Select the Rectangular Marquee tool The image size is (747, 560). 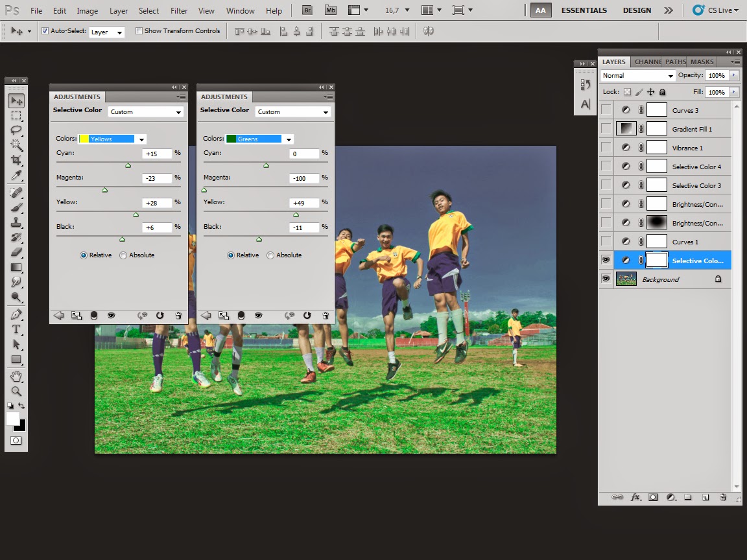pyautogui.click(x=16, y=116)
